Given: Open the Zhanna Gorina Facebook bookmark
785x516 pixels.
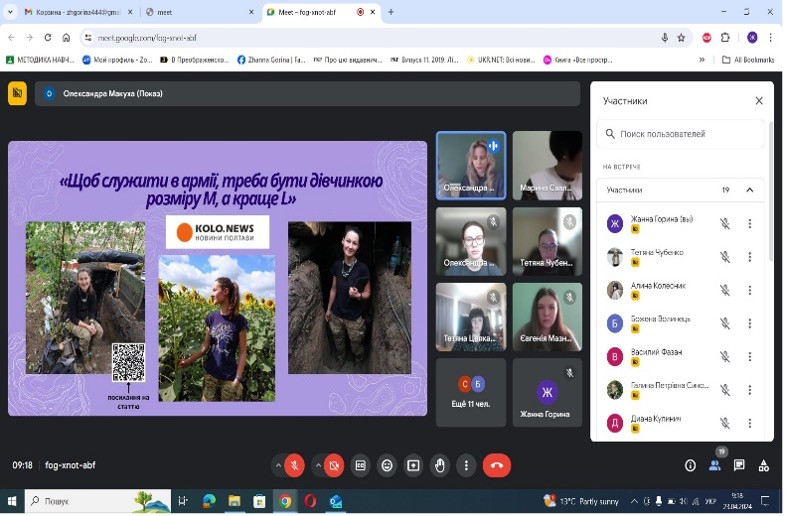Looking at the screenshot, I should (271, 60).
